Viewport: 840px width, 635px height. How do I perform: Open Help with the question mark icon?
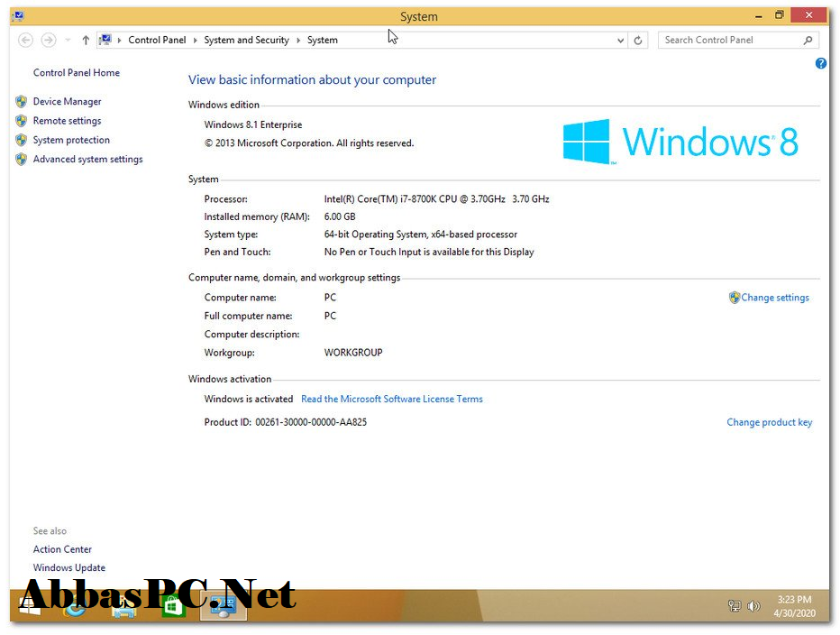pos(821,63)
